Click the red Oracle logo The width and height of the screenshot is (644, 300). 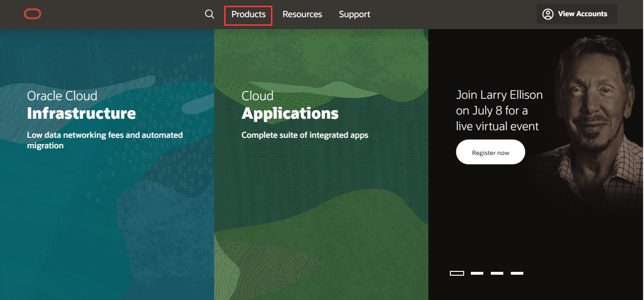coord(32,14)
